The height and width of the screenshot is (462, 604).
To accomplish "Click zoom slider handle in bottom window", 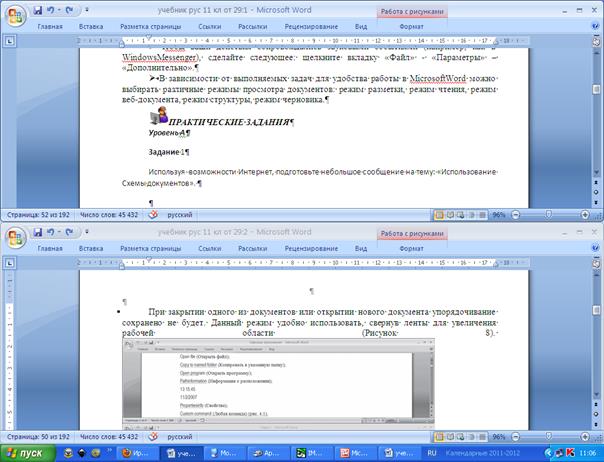I will tap(549, 437).
